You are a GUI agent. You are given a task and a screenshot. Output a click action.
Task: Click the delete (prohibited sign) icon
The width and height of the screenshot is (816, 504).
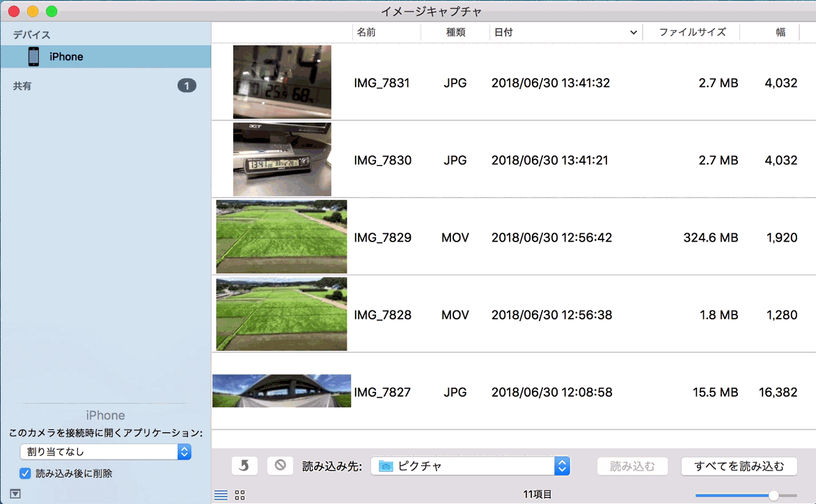(280, 466)
